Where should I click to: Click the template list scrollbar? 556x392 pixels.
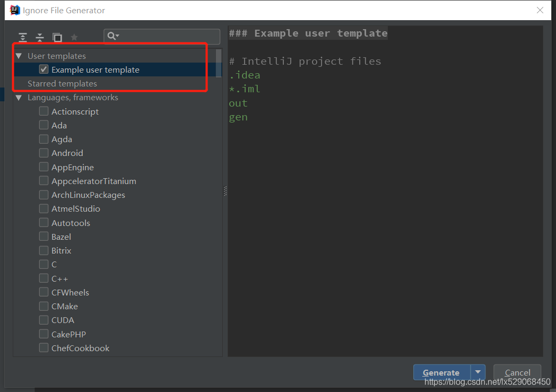(x=219, y=64)
